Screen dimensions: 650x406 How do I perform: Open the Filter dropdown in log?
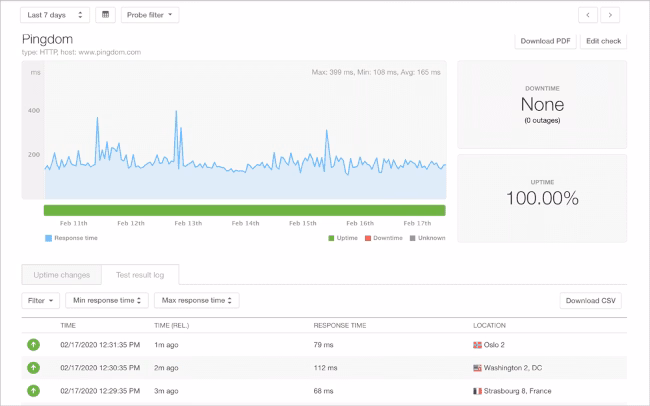point(40,300)
